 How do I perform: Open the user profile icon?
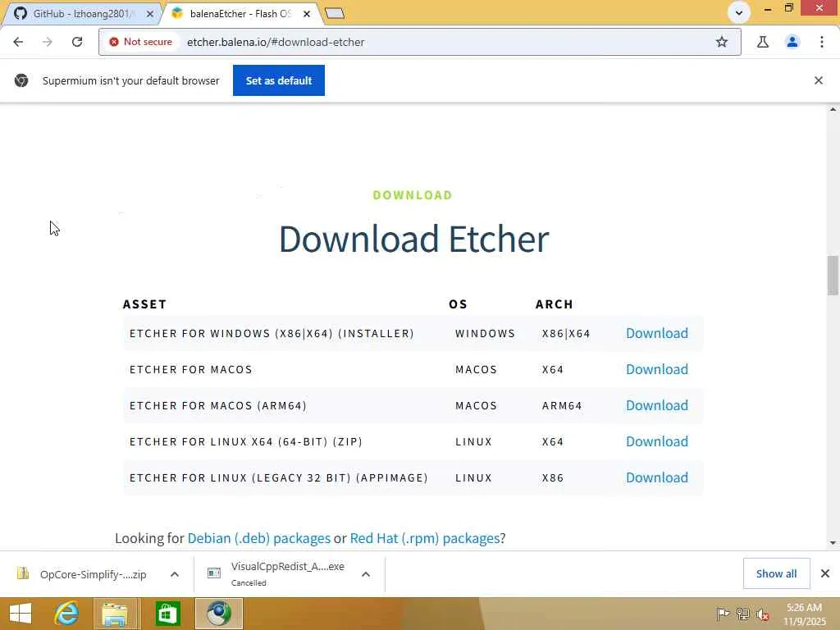[792, 42]
